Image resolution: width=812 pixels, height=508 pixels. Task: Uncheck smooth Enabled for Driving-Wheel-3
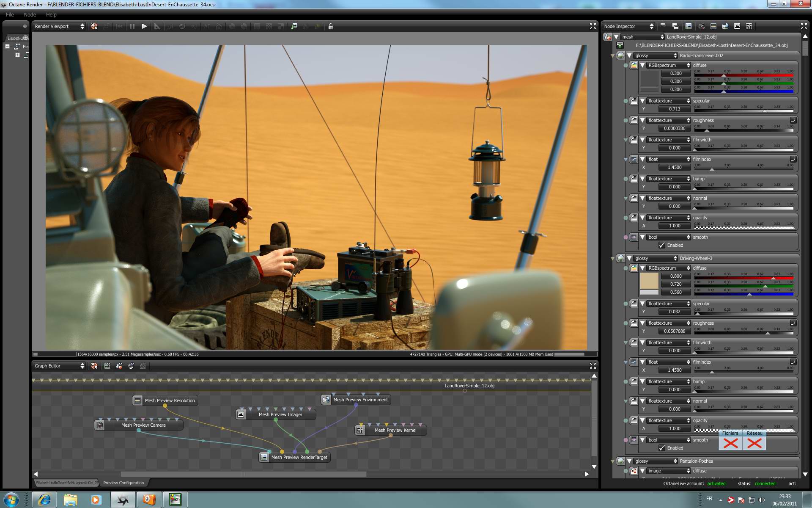pyautogui.click(x=662, y=448)
